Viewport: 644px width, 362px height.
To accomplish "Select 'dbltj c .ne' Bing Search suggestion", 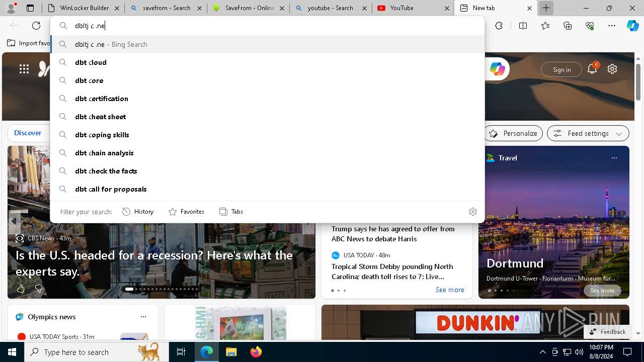I will [267, 44].
